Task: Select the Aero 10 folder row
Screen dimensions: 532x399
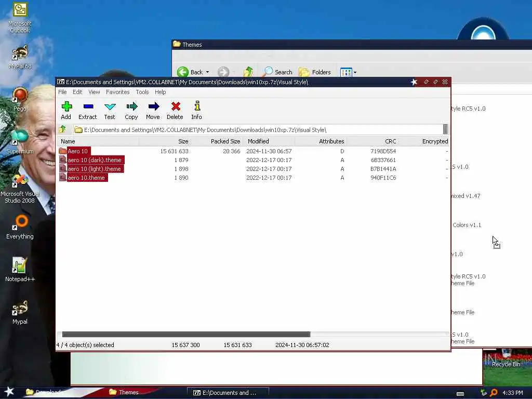Action: [x=253, y=151]
